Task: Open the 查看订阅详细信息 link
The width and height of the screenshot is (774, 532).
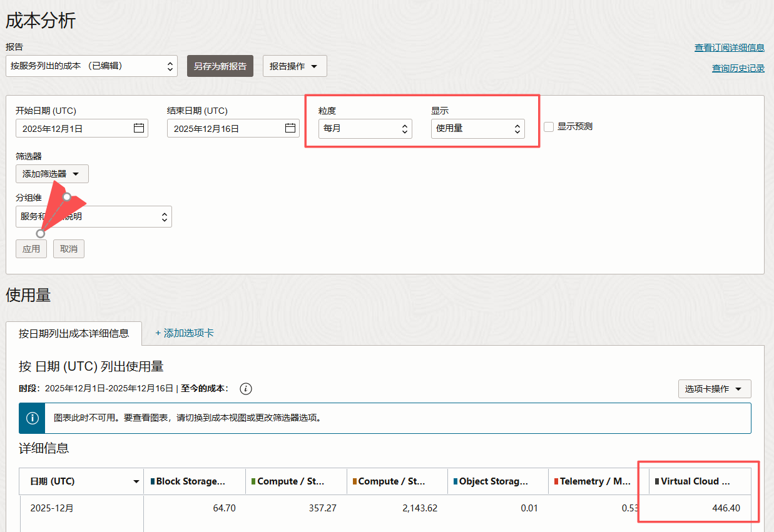Action: (x=729, y=48)
